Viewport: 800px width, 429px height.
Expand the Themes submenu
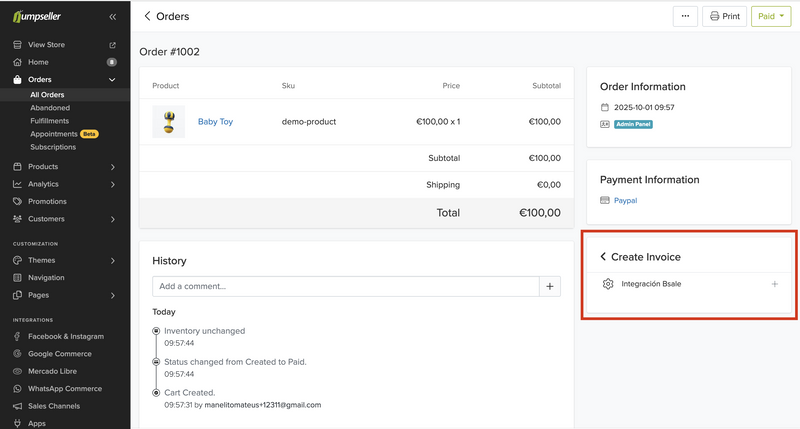112,261
